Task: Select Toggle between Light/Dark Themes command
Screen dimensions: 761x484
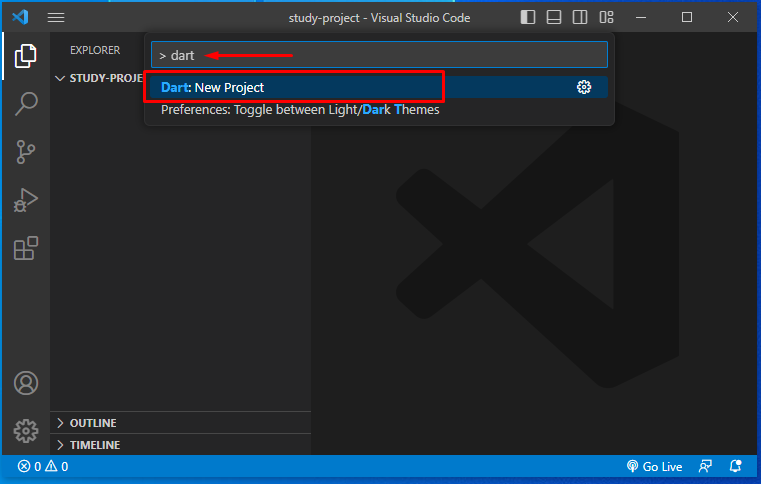Action: tap(379, 110)
